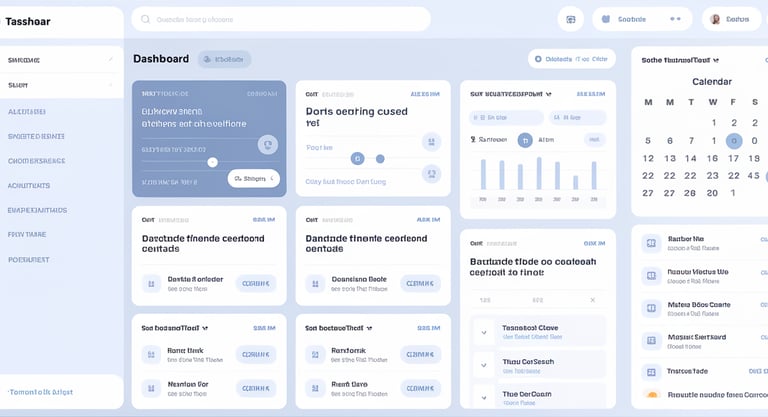Open FRW TAME in the sidebar
Viewport: 768px width, 417px height.
pos(27,235)
